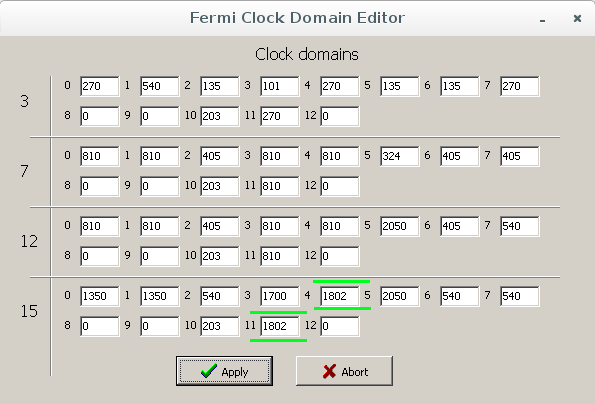This screenshot has height=404, width=595.
Task: Select domain 5 field in level 3 row
Action: [x=400, y=86]
